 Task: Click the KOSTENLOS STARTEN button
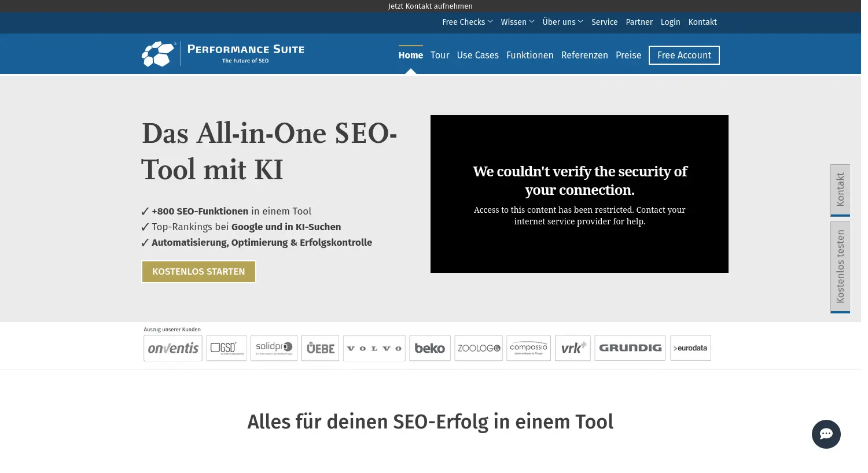[x=198, y=271]
